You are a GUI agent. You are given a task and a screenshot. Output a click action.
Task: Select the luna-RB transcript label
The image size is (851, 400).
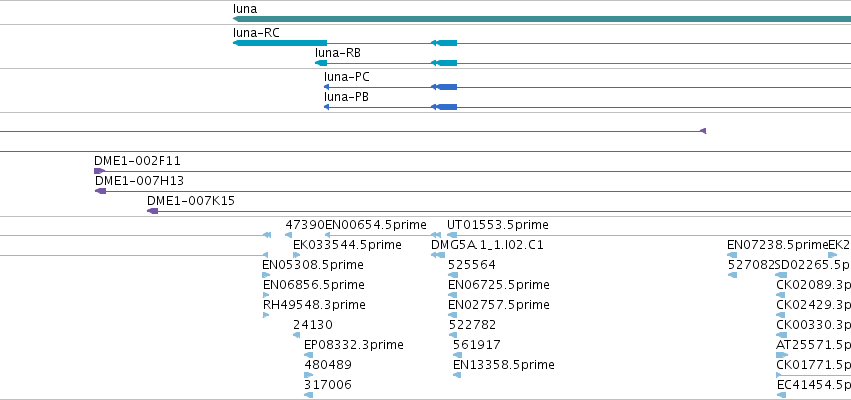(x=338, y=53)
